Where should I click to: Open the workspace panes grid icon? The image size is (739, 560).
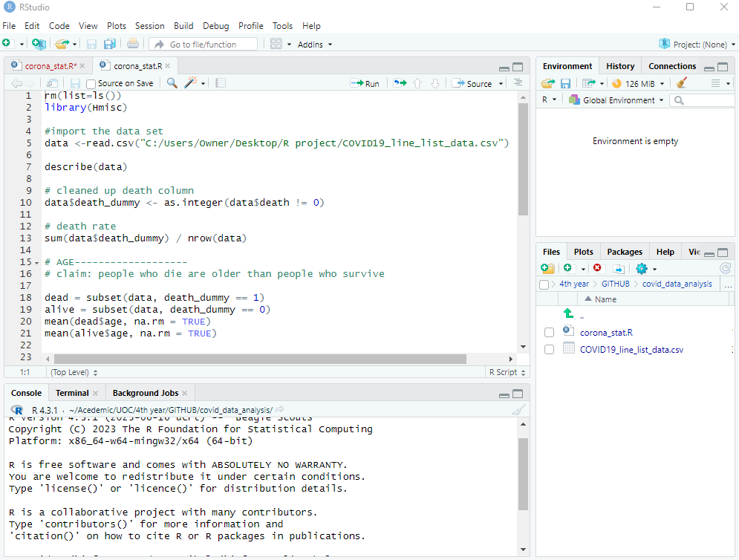coord(276,44)
